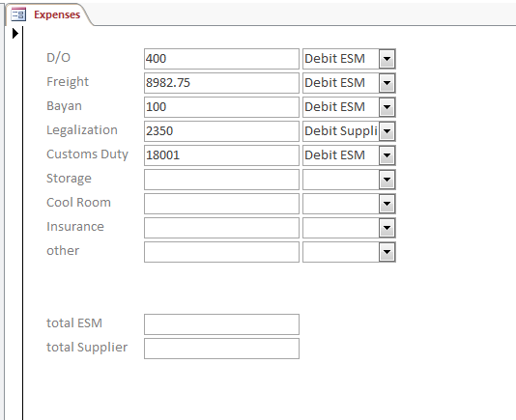
Task: Click the D/O amount field showing 400
Action: click(x=221, y=59)
